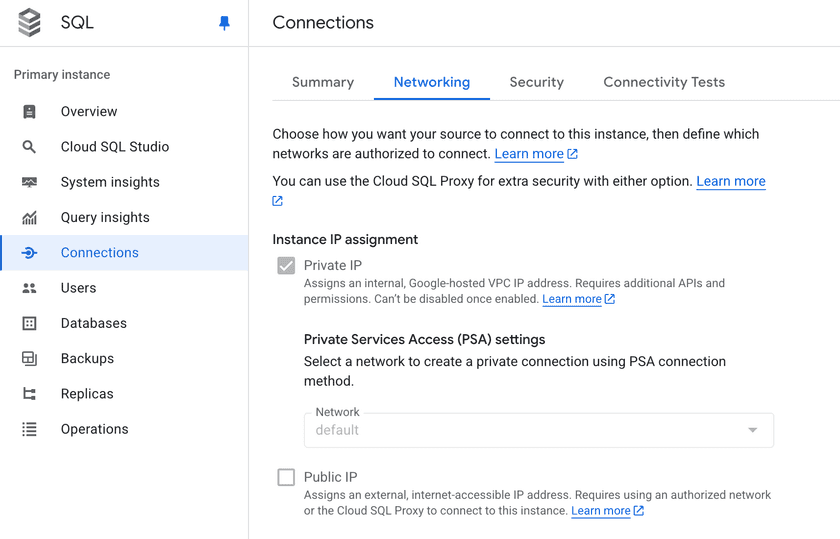Click Learn more link under Public IP
This screenshot has height=539, width=840.
601,511
